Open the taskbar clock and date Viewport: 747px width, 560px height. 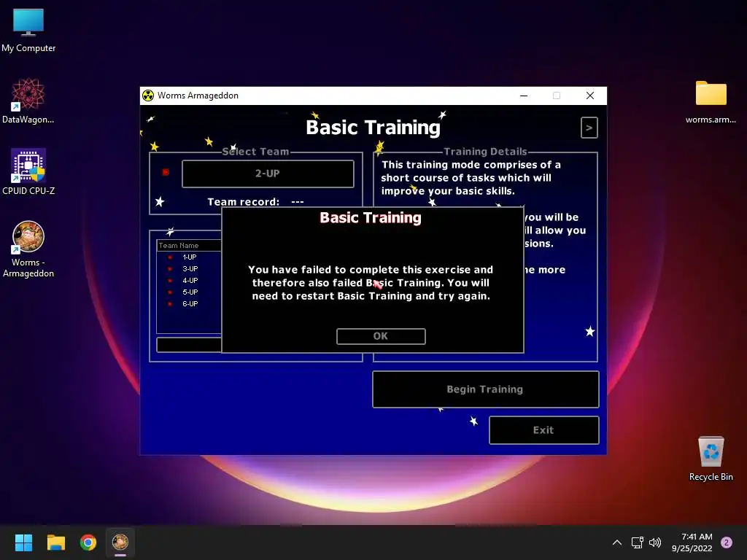[x=692, y=542]
